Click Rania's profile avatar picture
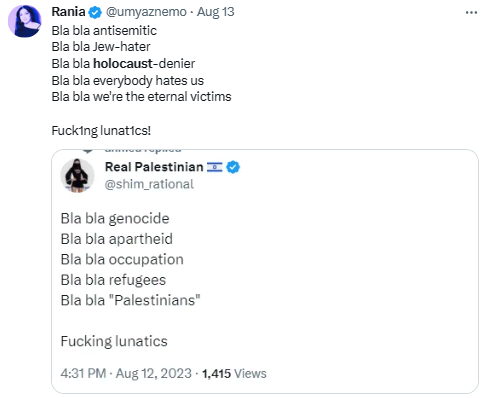Viewport: 490px width, 398px height. click(x=24, y=21)
